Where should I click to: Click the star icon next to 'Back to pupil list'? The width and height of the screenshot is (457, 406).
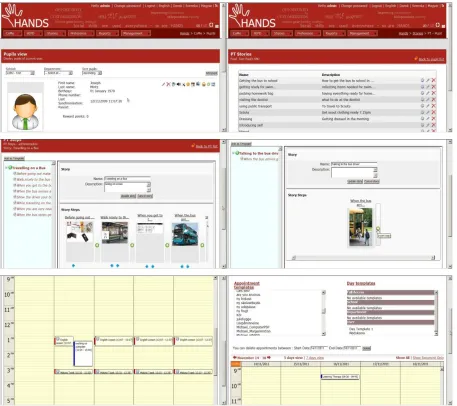pos(416,59)
